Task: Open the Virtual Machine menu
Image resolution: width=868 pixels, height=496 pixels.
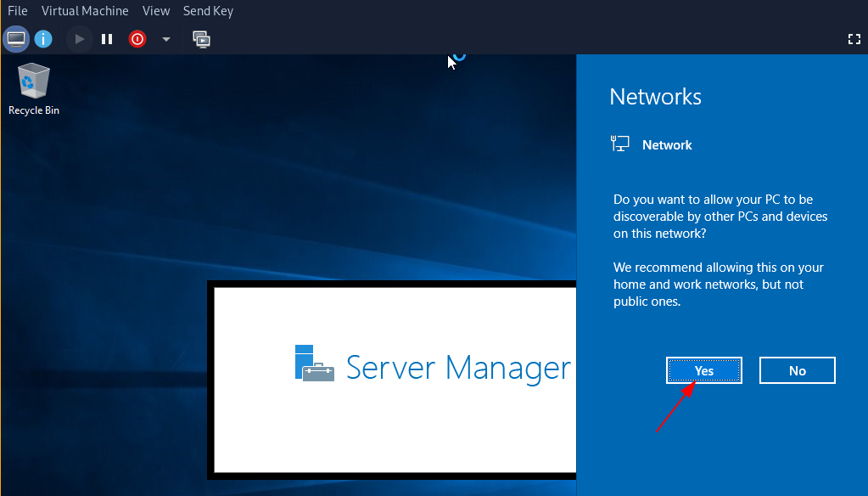Action: pyautogui.click(x=85, y=11)
